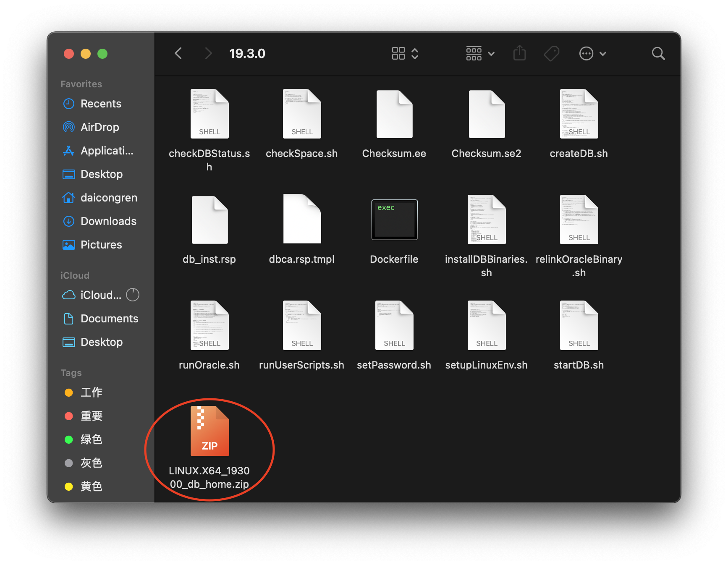
Task: Open the More actions dropdown arrow
Action: 603,54
